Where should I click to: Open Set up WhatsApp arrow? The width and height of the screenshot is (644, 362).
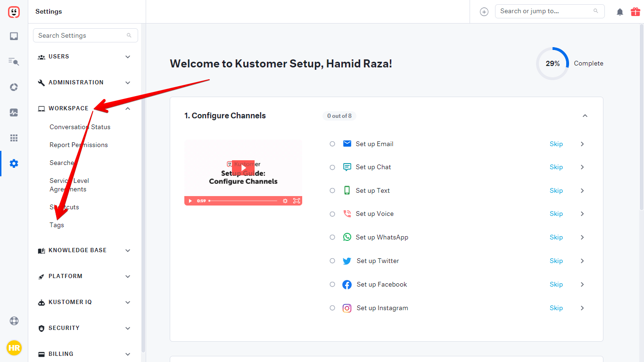(x=582, y=237)
